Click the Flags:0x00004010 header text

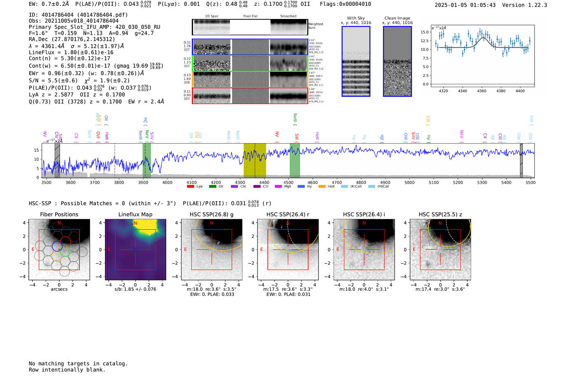point(345,4)
